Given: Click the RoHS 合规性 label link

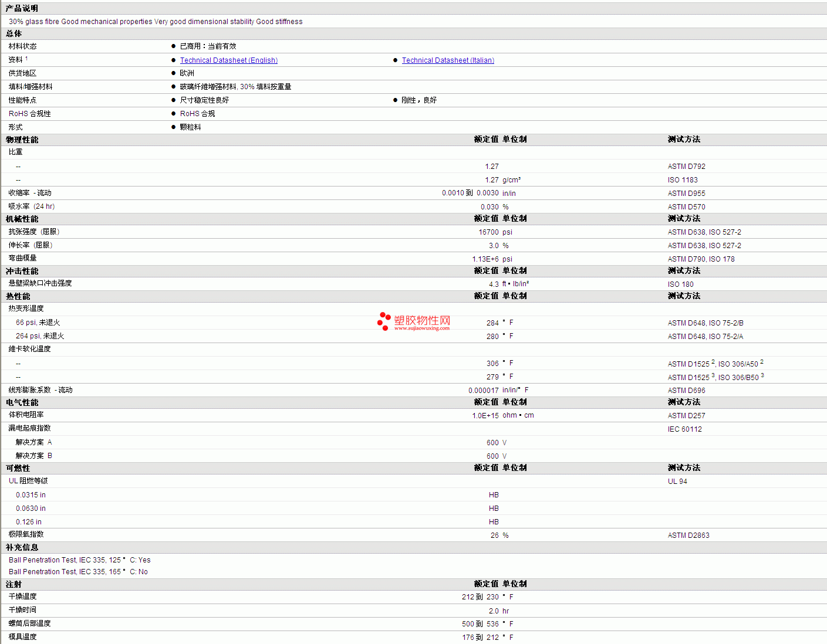Looking at the screenshot, I should pos(29,114).
